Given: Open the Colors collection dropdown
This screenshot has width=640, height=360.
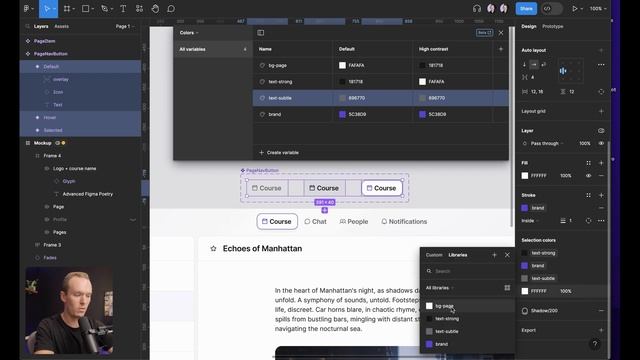Looking at the screenshot, I should point(189,33).
